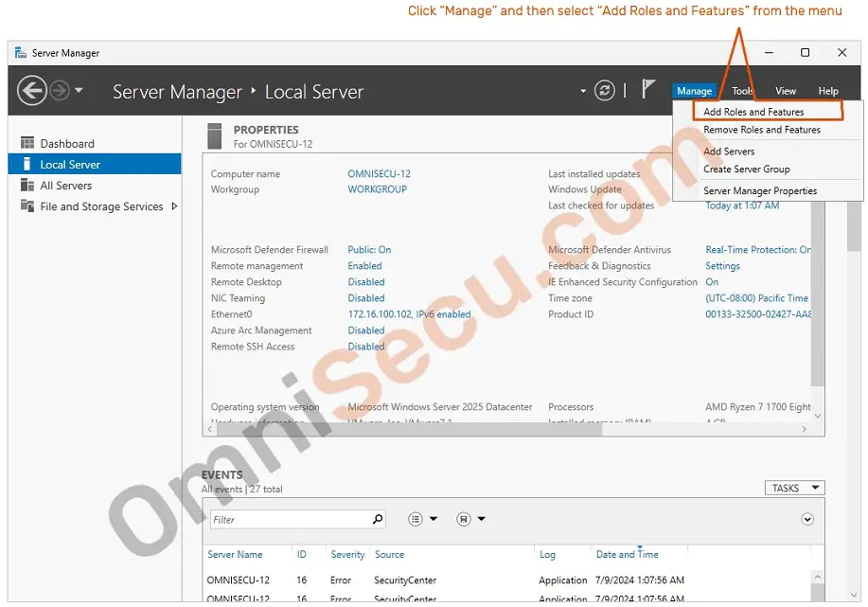
Task: Open computer name OMNISECU-12 link
Action: pyautogui.click(x=379, y=174)
